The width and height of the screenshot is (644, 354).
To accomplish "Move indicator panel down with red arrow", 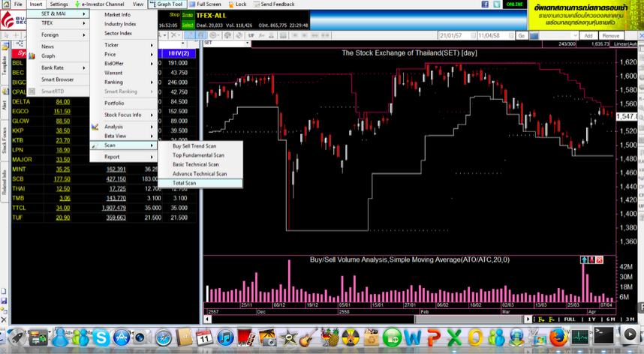I will click(592, 260).
